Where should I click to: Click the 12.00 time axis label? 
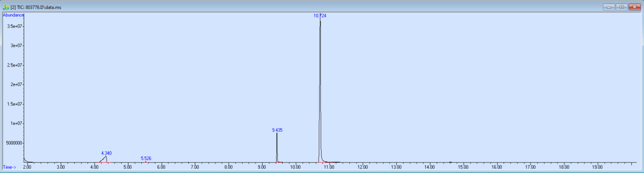coord(363,167)
